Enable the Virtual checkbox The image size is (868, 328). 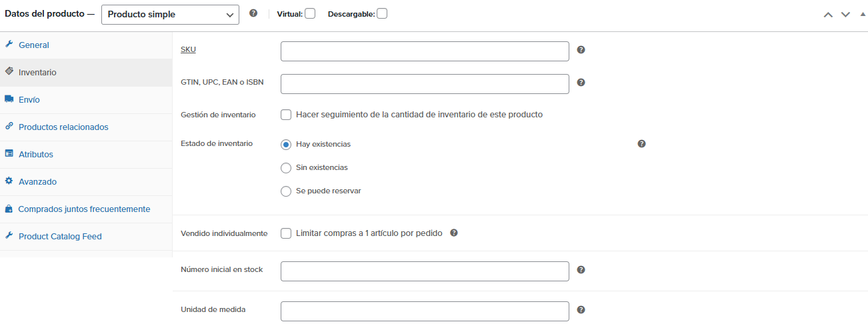(310, 13)
